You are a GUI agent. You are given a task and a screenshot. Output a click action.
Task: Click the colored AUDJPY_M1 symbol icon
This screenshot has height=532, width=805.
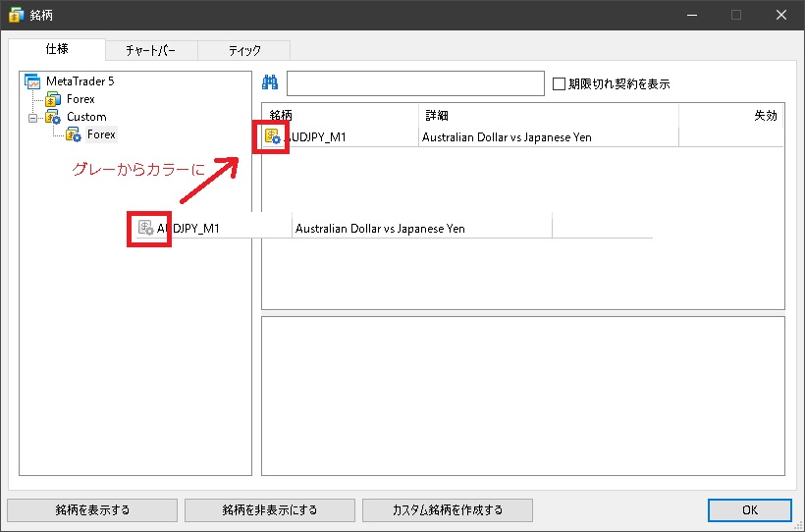[x=272, y=136]
